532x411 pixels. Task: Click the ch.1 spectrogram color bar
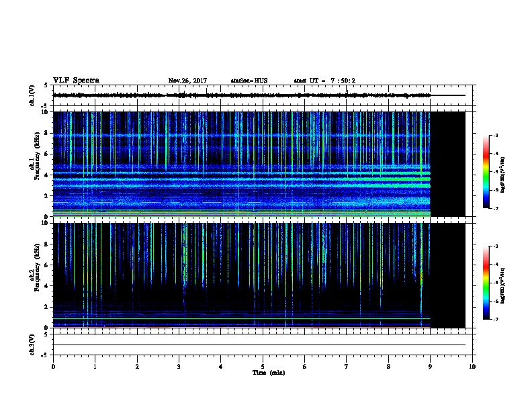pyautogui.click(x=486, y=172)
